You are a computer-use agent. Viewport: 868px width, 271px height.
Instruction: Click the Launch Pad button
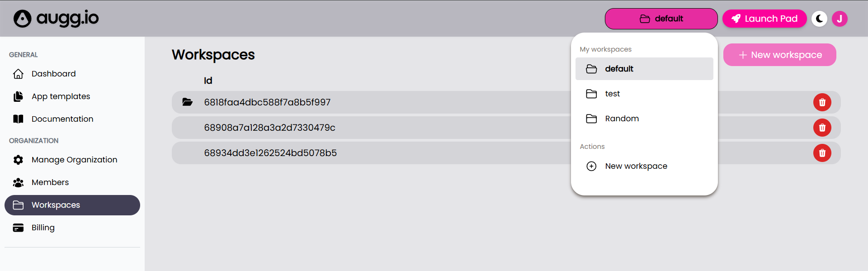coord(764,19)
